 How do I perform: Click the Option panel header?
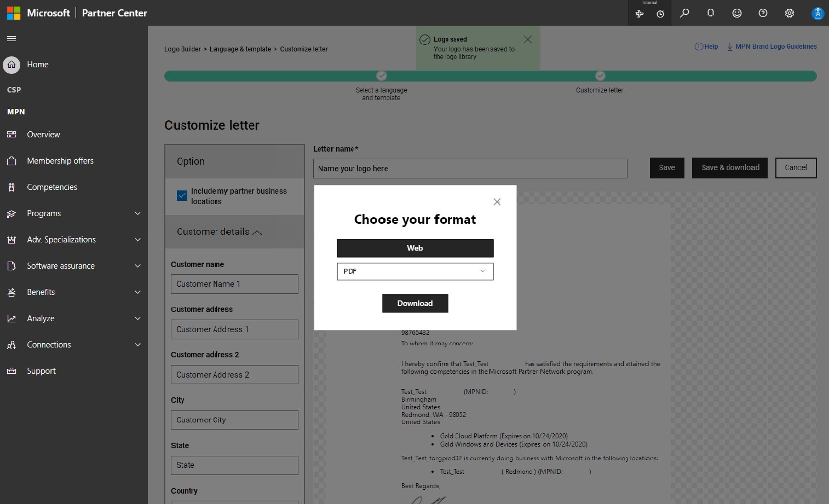(234, 161)
